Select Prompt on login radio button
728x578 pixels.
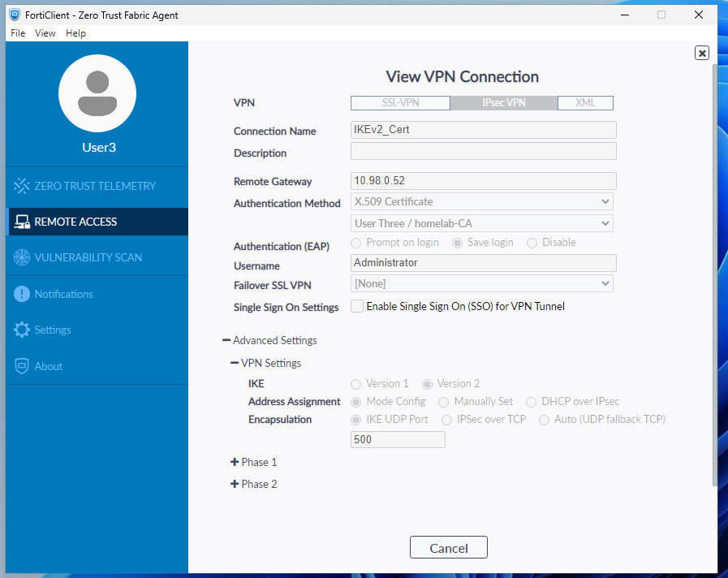(x=355, y=243)
